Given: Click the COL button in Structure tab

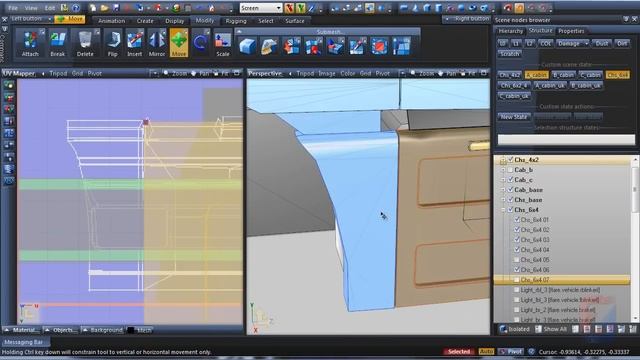Looking at the screenshot, I should (545, 43).
